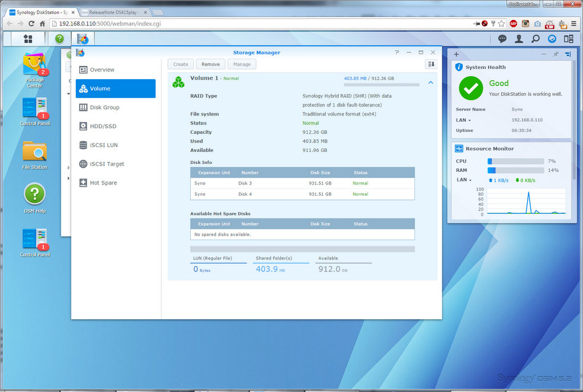
Task: Select Volume in the Storage Manager sidebar
Action: click(116, 88)
